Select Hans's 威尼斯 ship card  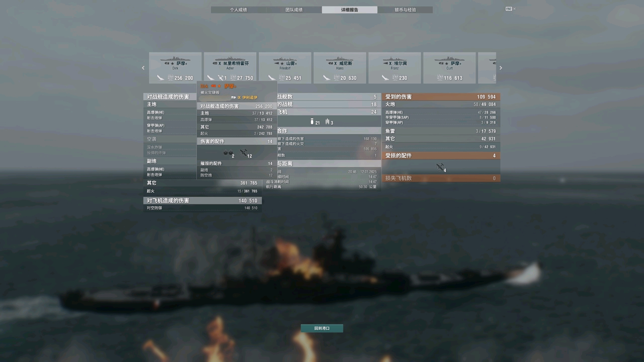(340, 68)
